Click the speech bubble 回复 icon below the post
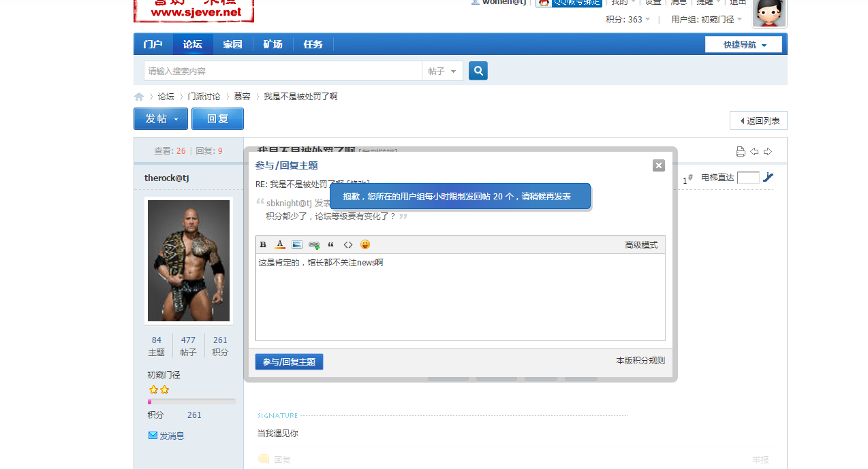The width and height of the screenshot is (868, 469). [264, 459]
